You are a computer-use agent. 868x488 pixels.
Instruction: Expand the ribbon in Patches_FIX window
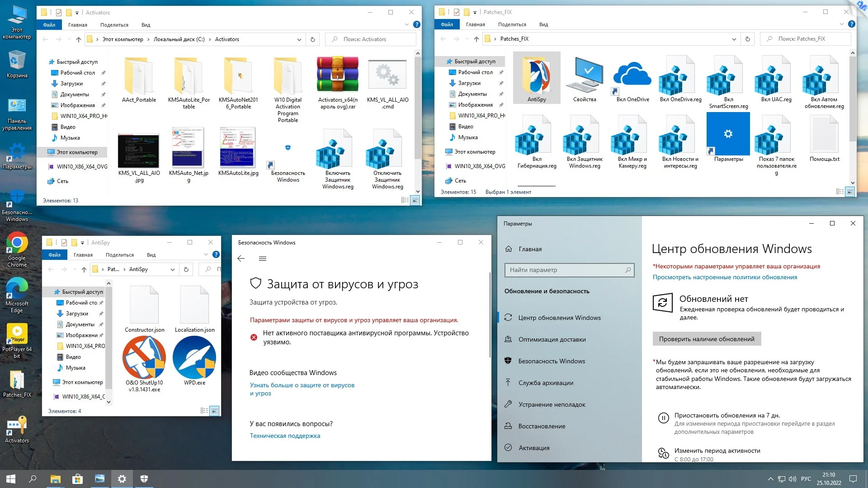[841, 24]
